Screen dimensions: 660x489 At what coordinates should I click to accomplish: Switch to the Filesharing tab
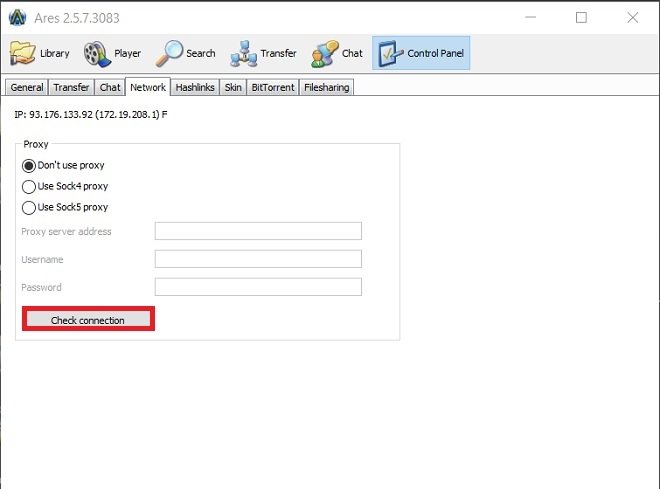pyautogui.click(x=327, y=88)
